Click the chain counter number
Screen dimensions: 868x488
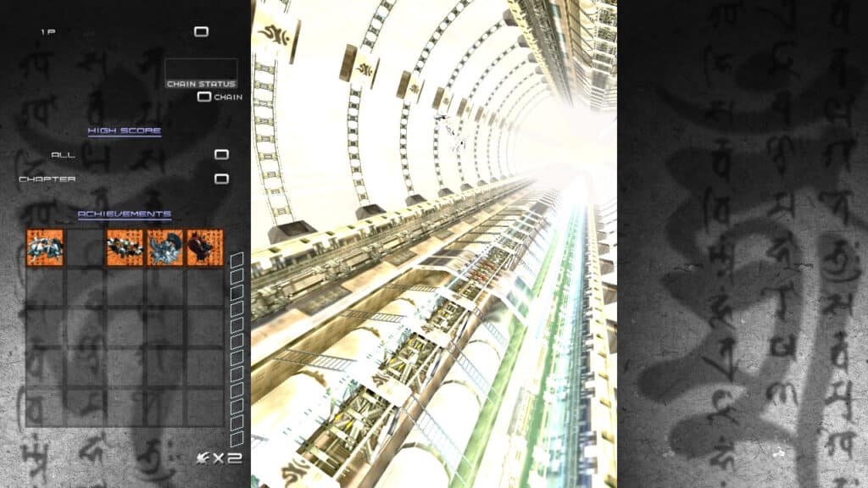point(203,97)
